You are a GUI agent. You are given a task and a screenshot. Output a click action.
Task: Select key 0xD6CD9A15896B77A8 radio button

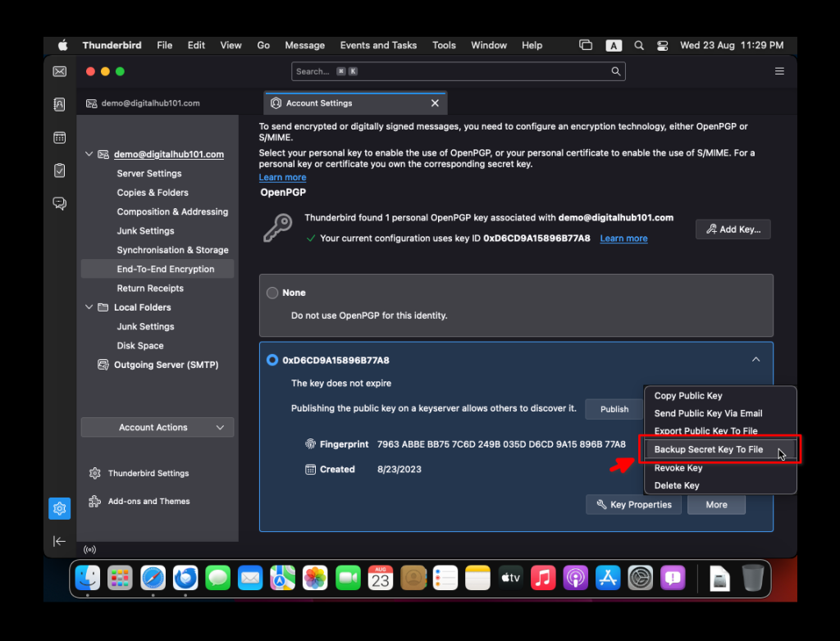pyautogui.click(x=272, y=360)
